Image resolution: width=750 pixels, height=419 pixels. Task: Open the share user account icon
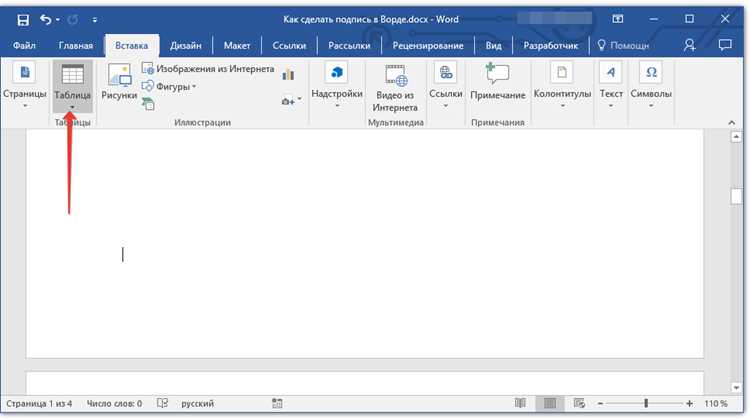coord(689,45)
